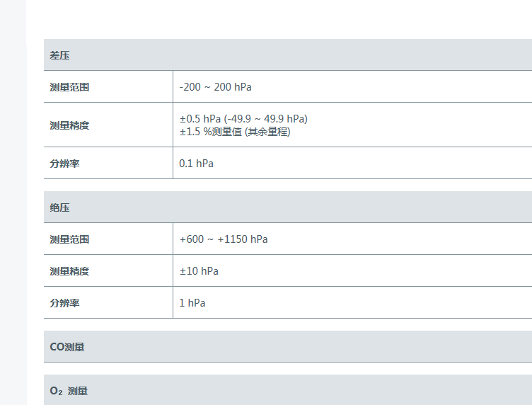Select the 0.1 hPa resolution value
This screenshot has width=532, height=405.
coord(196,164)
